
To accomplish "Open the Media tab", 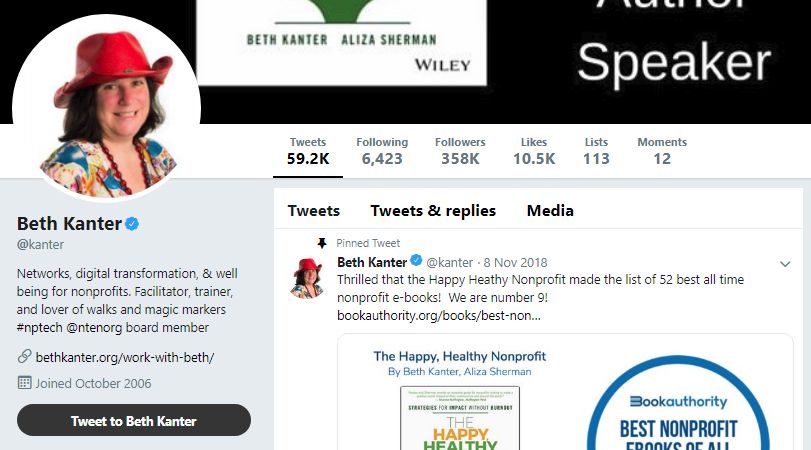I will [550, 211].
